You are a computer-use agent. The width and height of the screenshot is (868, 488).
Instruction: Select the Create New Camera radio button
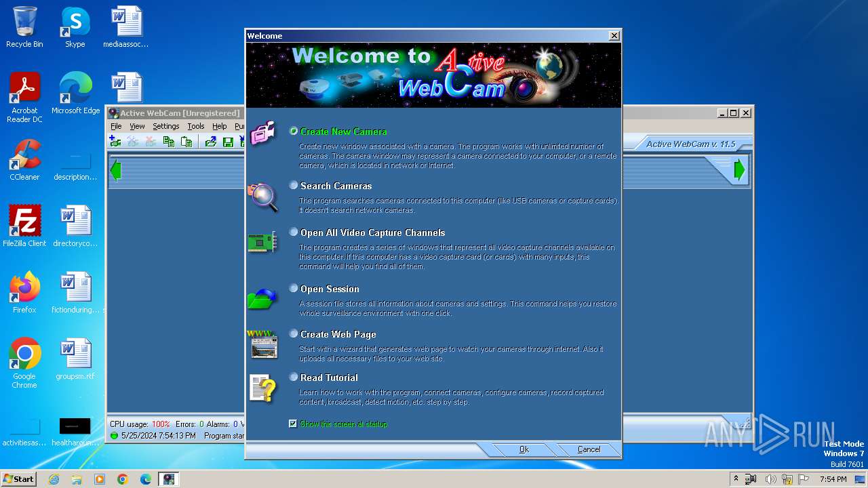(294, 131)
